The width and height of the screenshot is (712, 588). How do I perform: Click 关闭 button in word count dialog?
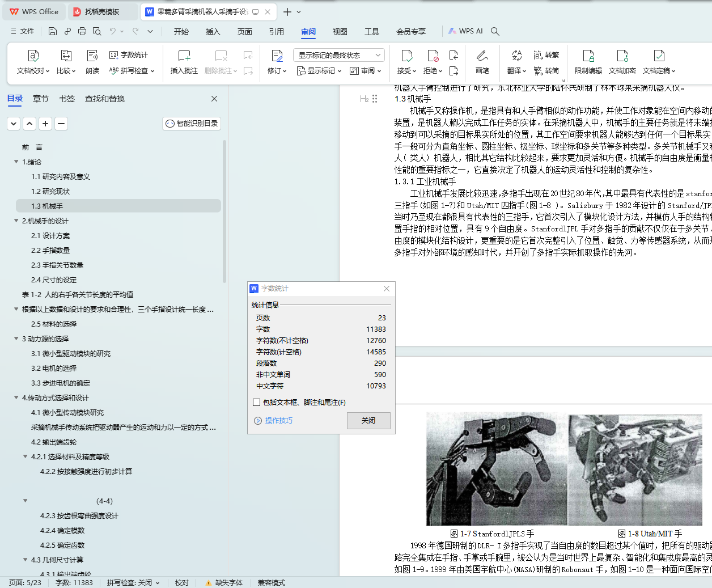(x=368, y=420)
